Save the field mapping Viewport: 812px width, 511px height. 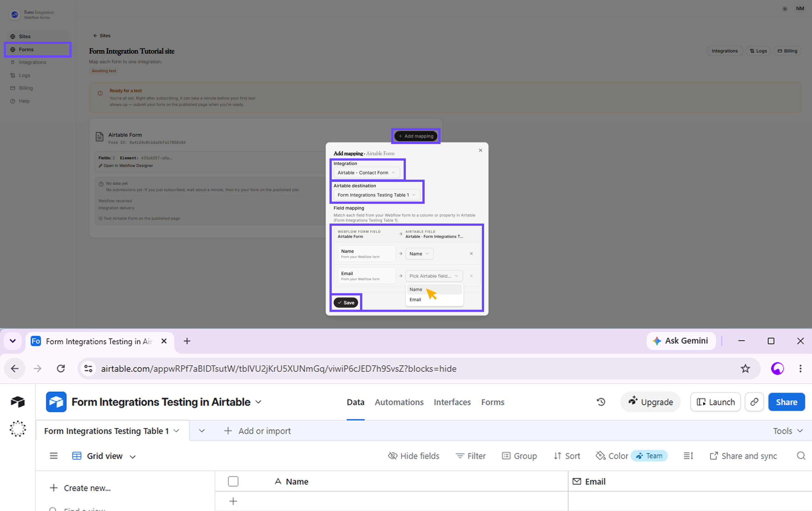coord(346,303)
